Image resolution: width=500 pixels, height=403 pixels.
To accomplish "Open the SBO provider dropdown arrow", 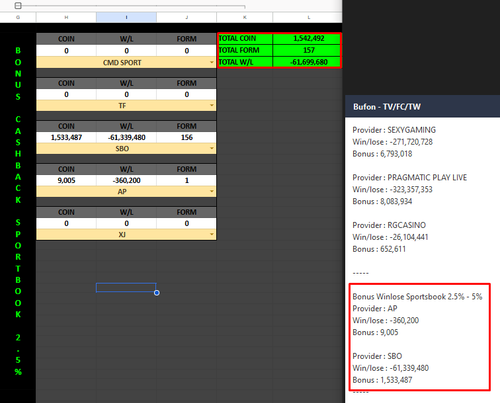I will 212,148.
